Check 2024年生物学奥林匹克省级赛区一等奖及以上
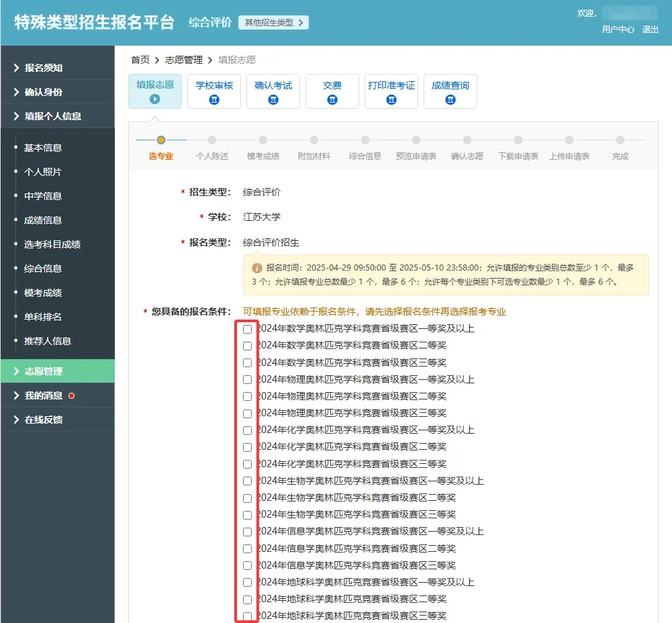672x623 pixels. (x=247, y=481)
